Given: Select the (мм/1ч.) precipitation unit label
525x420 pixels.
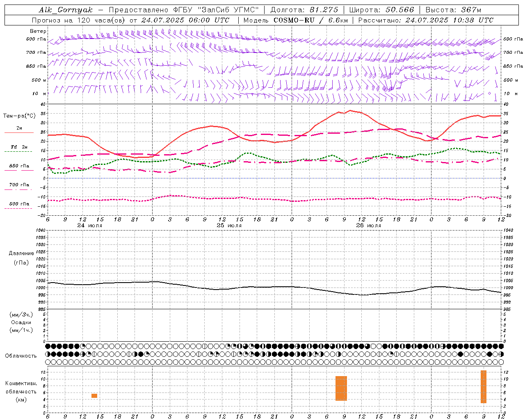Looking at the screenshot, I should [21, 330].
